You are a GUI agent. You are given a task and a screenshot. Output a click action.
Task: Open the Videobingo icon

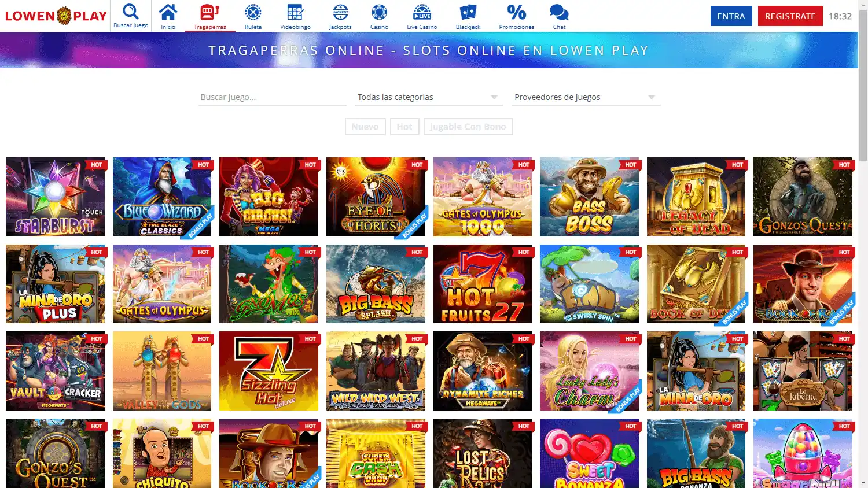pos(295,12)
